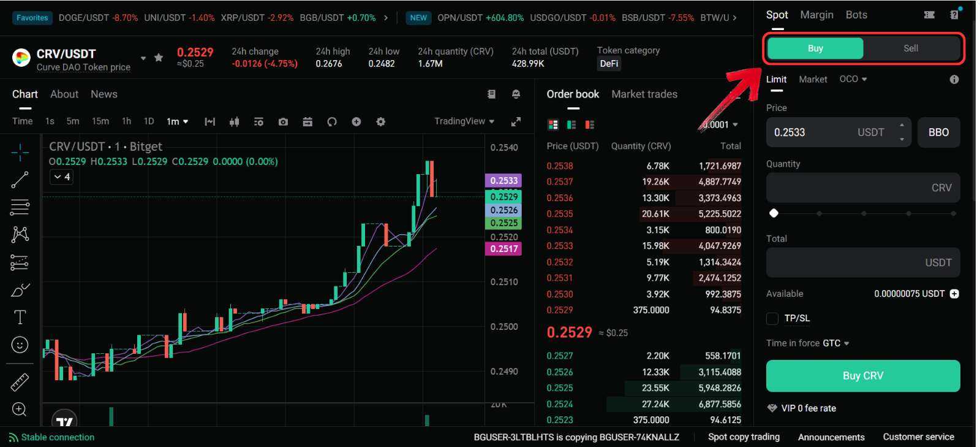
Task: Switch to the Sell side
Action: [911, 48]
